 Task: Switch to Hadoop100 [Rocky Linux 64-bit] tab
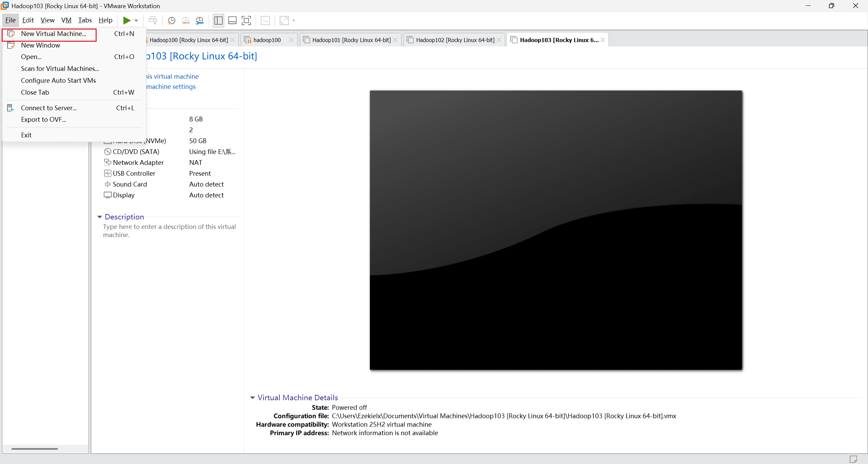click(189, 40)
